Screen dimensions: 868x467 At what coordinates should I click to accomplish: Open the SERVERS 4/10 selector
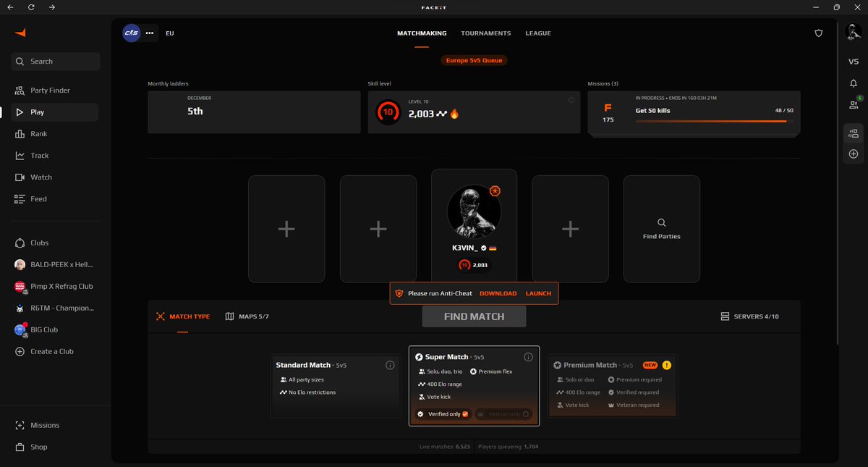[x=749, y=316]
